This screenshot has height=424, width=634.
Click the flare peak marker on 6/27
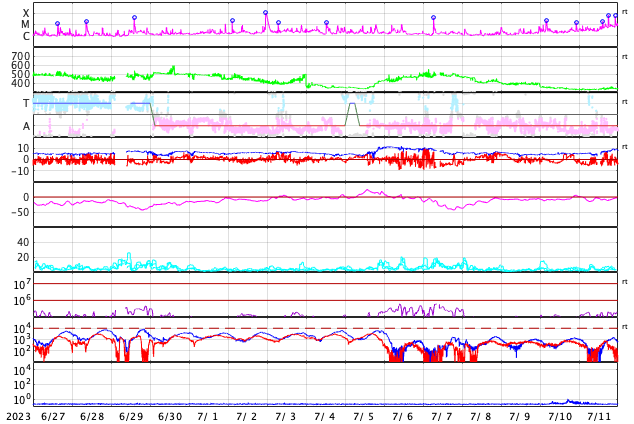click(57, 24)
